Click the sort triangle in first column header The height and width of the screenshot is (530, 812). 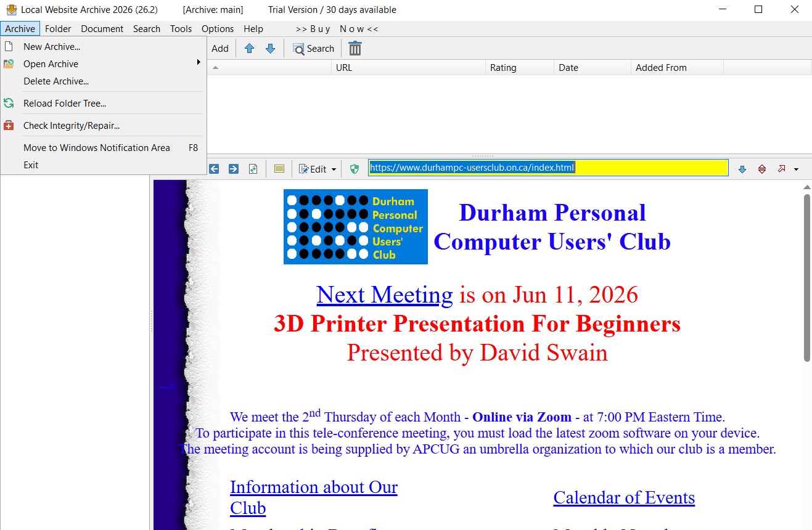(x=216, y=68)
